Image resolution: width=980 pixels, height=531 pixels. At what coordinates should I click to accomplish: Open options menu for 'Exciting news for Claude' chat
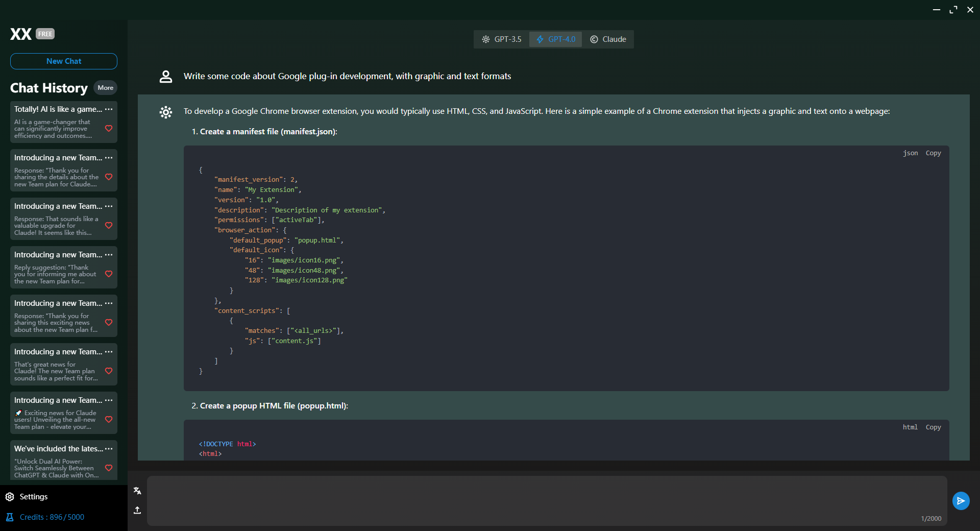point(109,400)
